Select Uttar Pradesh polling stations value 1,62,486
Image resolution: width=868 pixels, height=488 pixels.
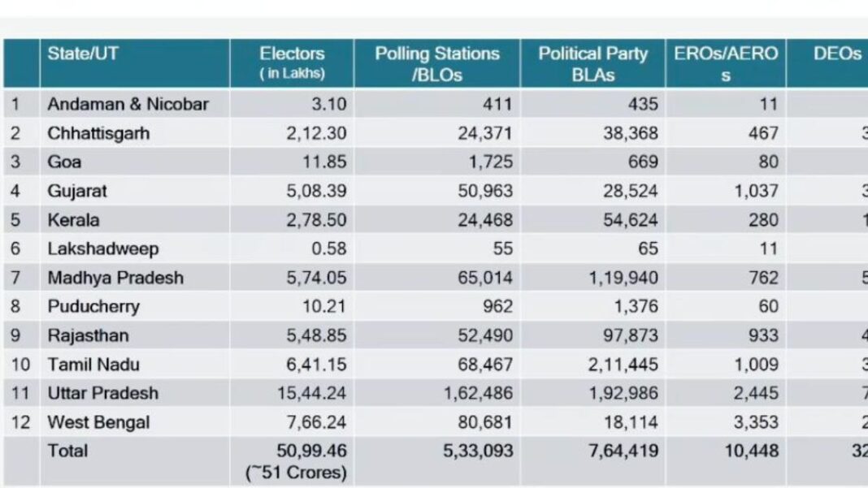(x=477, y=393)
